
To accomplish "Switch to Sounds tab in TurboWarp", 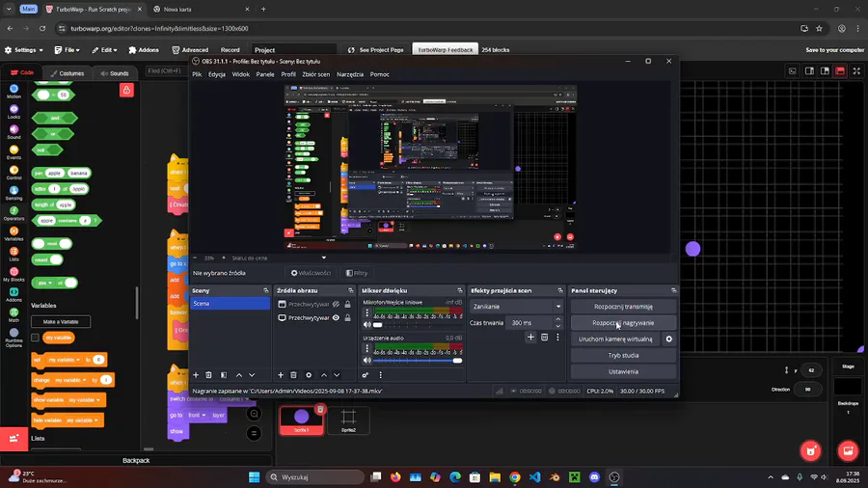I will click(x=115, y=73).
